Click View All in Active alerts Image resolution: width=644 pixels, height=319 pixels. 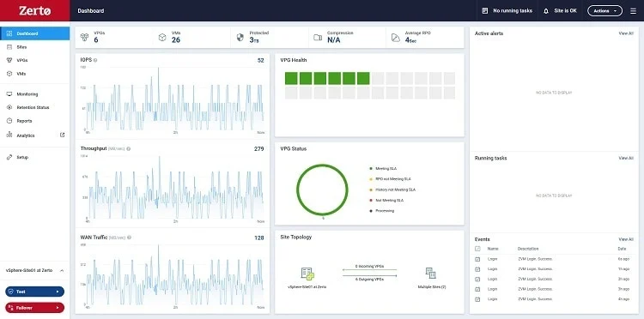click(626, 33)
